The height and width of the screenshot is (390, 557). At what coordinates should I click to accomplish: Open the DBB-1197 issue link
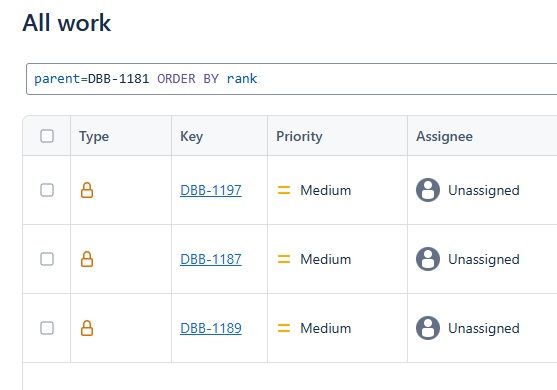(211, 190)
